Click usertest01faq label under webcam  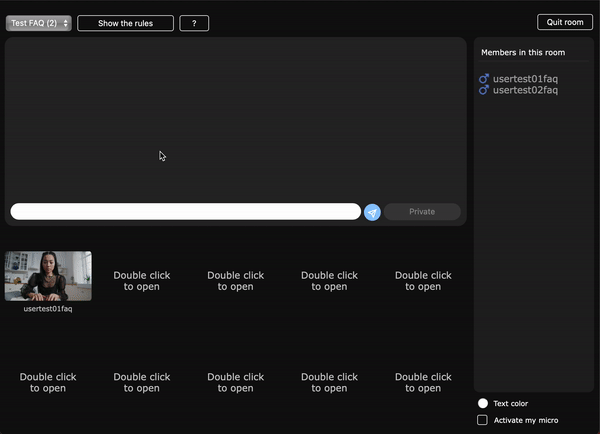48,308
